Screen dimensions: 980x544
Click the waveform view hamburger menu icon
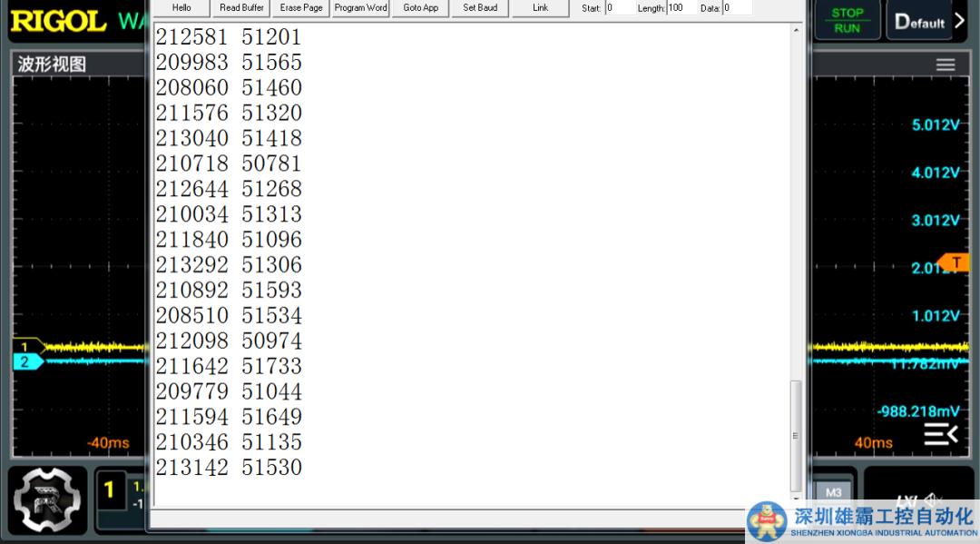pyautogui.click(x=945, y=64)
